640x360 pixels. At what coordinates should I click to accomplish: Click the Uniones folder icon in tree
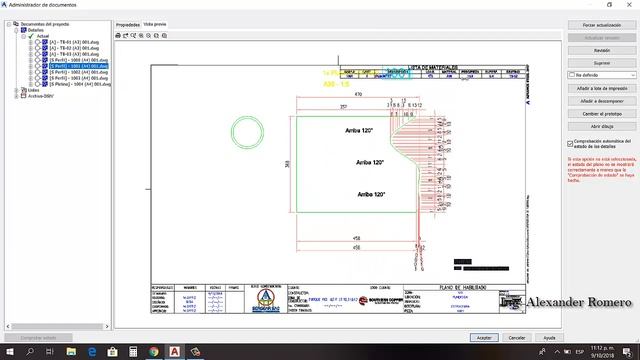click(x=24, y=90)
